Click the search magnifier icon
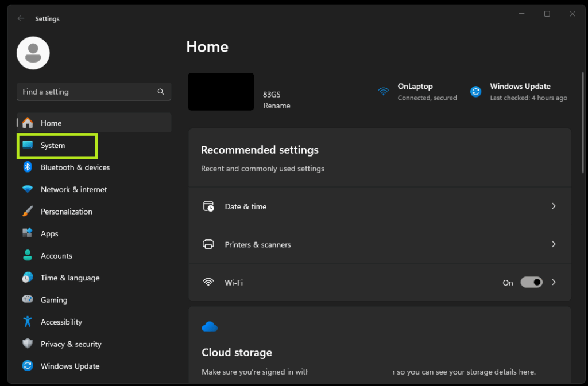Screen dimensions: 588x386 (x=161, y=91)
